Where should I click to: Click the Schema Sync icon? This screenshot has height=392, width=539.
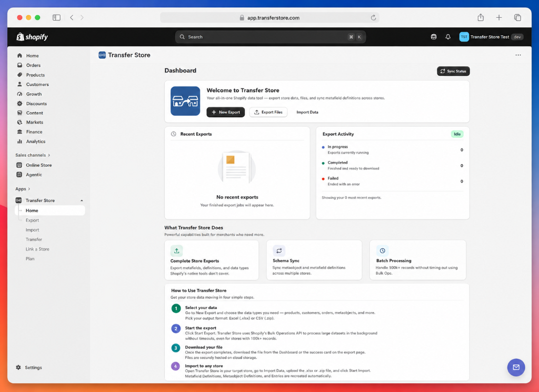(x=279, y=251)
